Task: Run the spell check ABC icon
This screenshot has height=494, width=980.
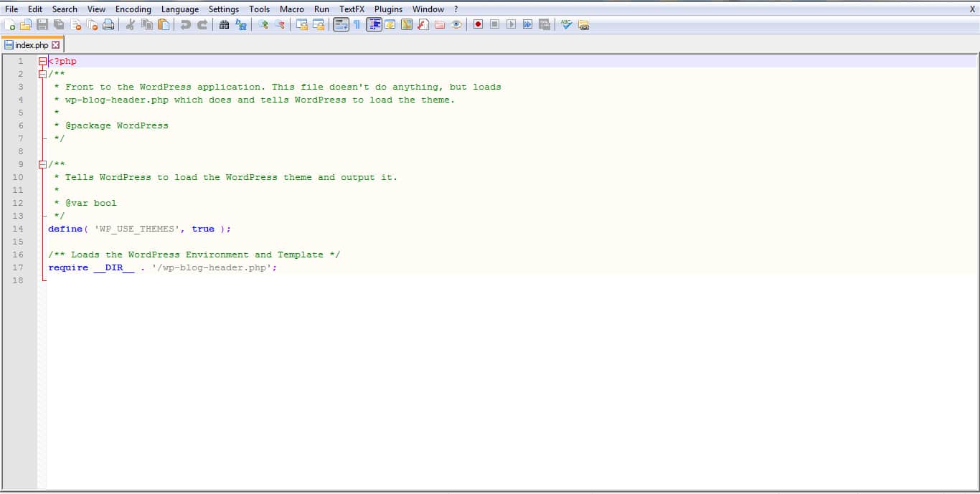Action: click(567, 25)
